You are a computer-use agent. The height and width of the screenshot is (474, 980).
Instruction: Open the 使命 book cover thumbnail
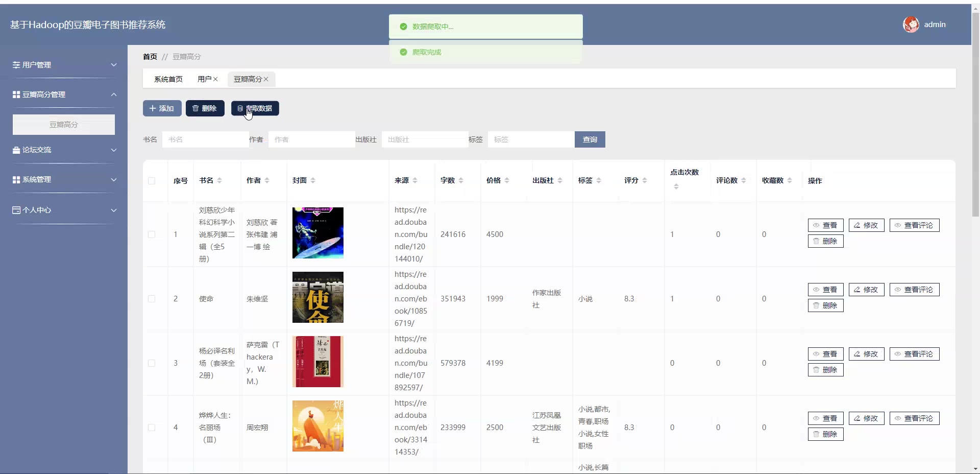click(318, 297)
